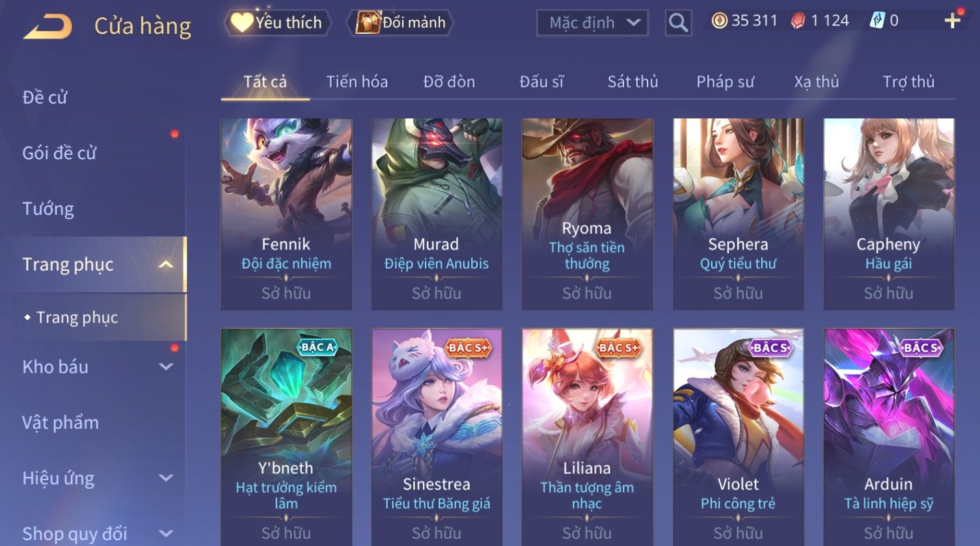Tap the blue voucher ticket icon

click(877, 21)
